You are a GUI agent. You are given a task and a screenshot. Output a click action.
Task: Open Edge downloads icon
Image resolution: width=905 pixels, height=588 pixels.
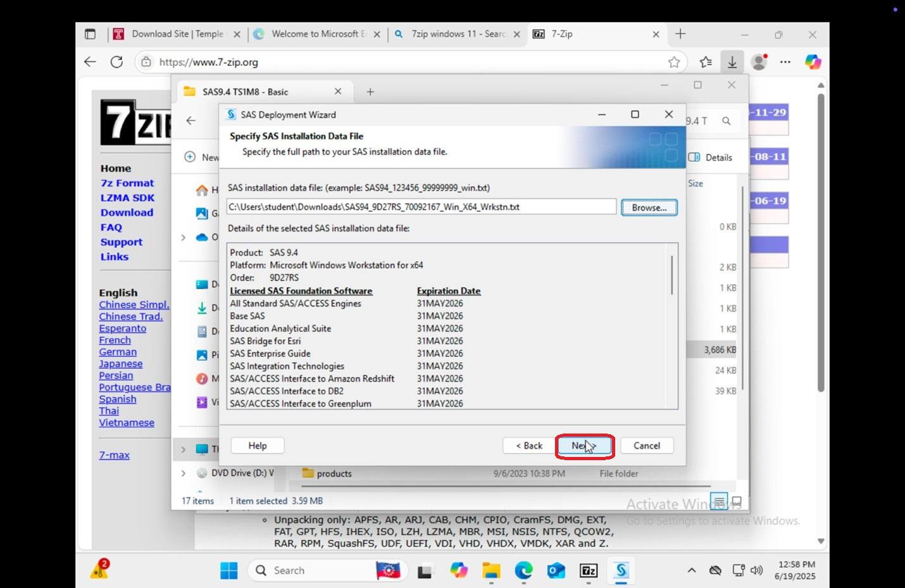point(732,62)
